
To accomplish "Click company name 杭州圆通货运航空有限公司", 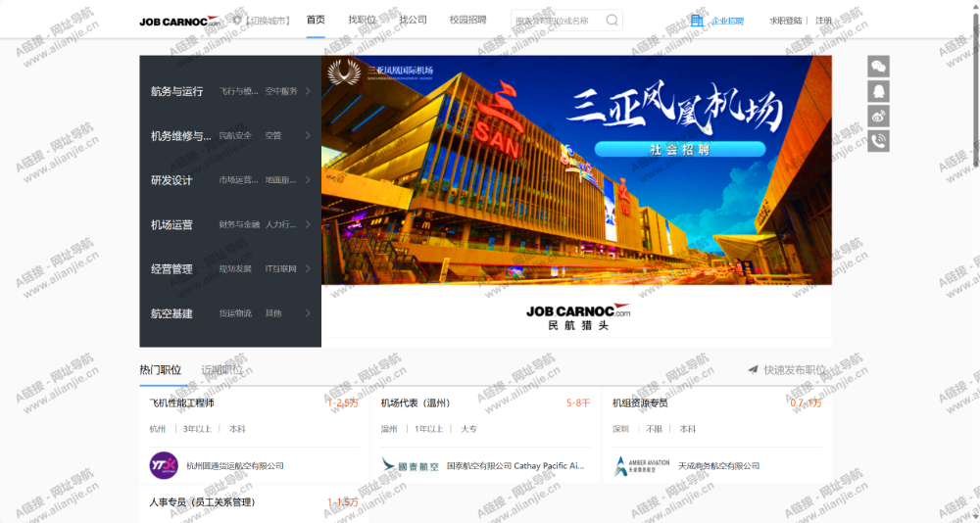I will coord(235,465).
